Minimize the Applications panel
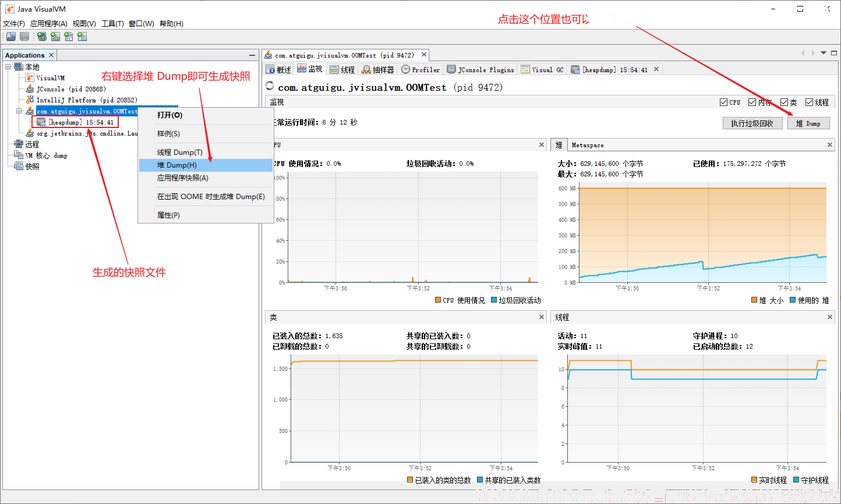This screenshot has height=504, width=841. 252,55
